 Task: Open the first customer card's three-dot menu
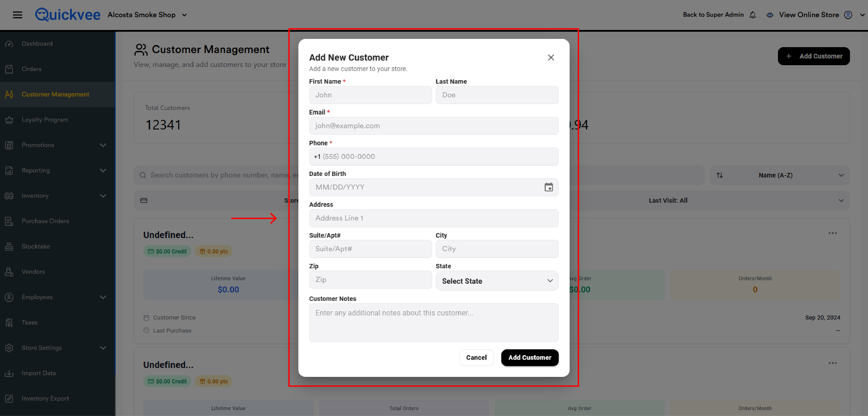tap(833, 233)
